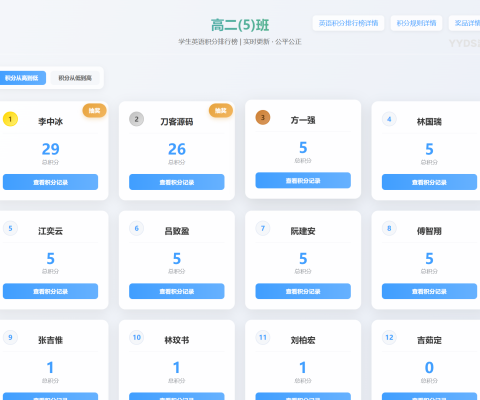Click the 高二(5)班 class title

tap(240, 25)
